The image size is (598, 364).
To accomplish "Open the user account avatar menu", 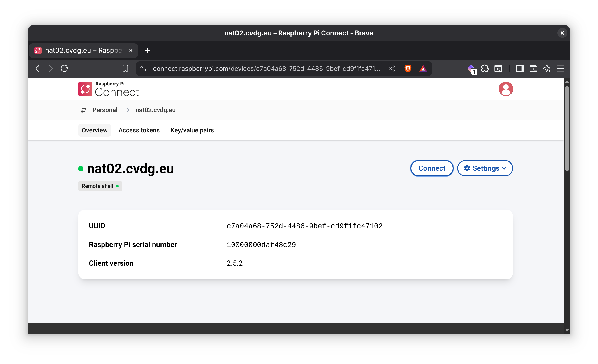I will click(x=505, y=89).
